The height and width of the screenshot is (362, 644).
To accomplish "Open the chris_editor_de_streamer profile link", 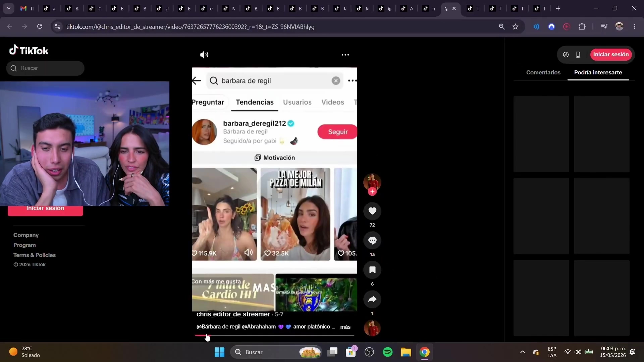I will 233,314.
